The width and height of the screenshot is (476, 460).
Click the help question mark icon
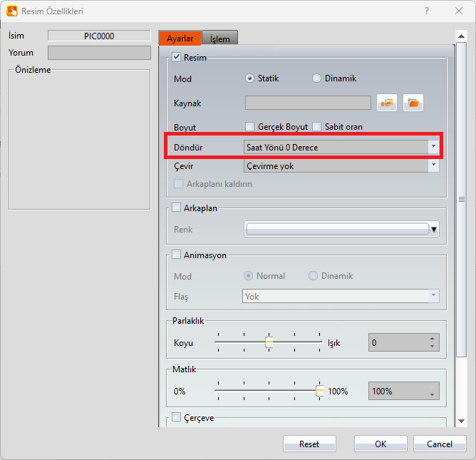pos(427,11)
